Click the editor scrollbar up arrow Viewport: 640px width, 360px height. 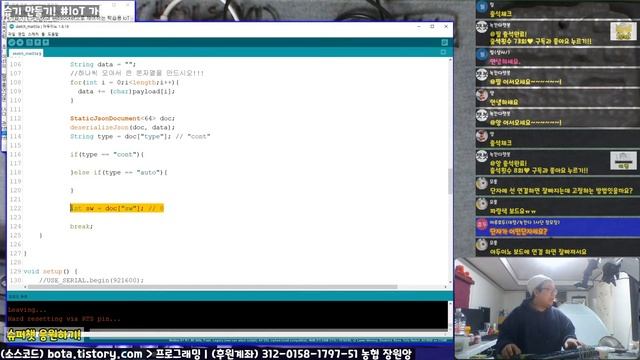pyautogui.click(x=451, y=60)
